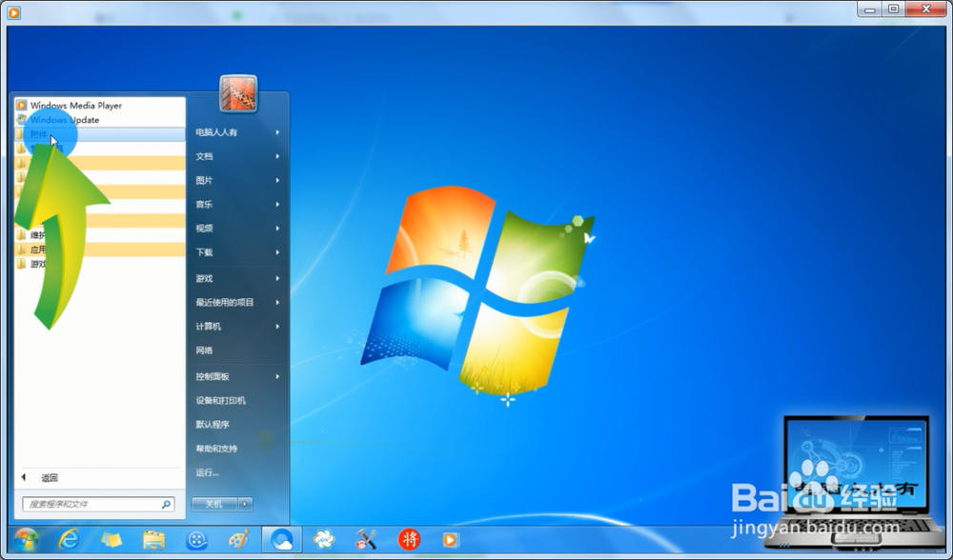Open the Start orb button
This screenshot has height=560, width=953.
point(26,539)
